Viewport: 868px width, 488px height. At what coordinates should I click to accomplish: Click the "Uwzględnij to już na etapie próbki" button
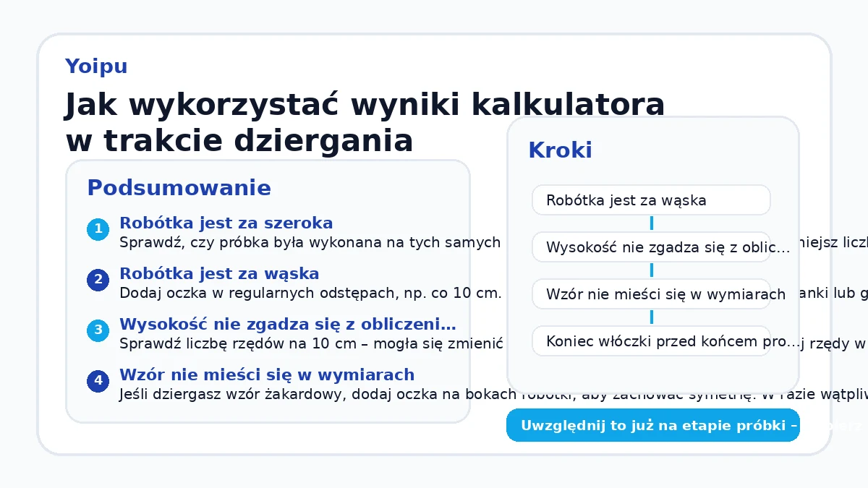click(x=653, y=425)
